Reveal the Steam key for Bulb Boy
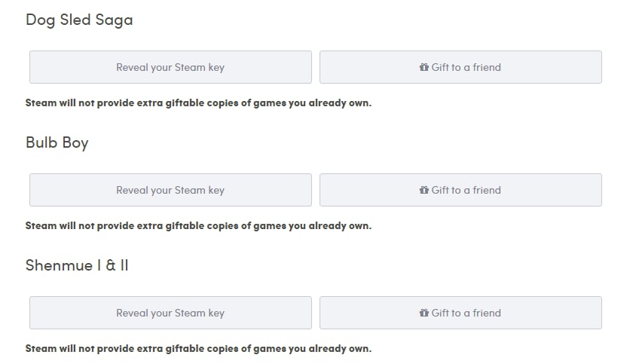630x364 pixels. 170,190
